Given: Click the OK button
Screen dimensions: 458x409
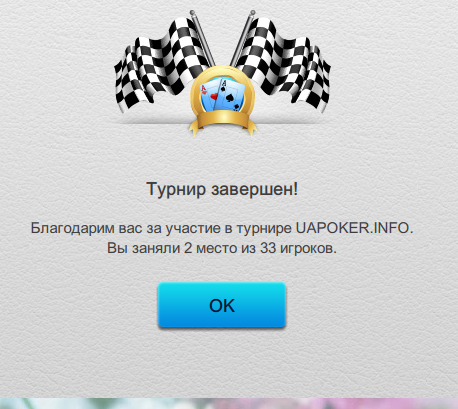Looking at the screenshot, I should tap(222, 305).
